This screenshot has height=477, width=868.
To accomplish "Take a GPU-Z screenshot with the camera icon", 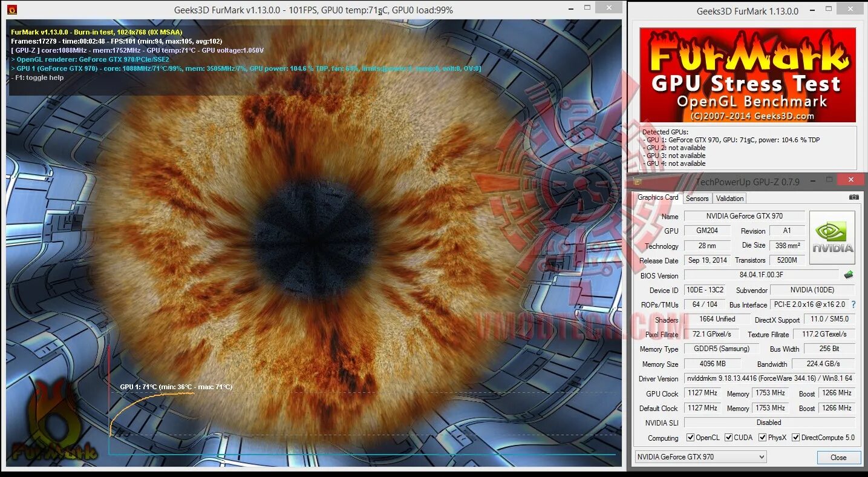I will point(853,197).
